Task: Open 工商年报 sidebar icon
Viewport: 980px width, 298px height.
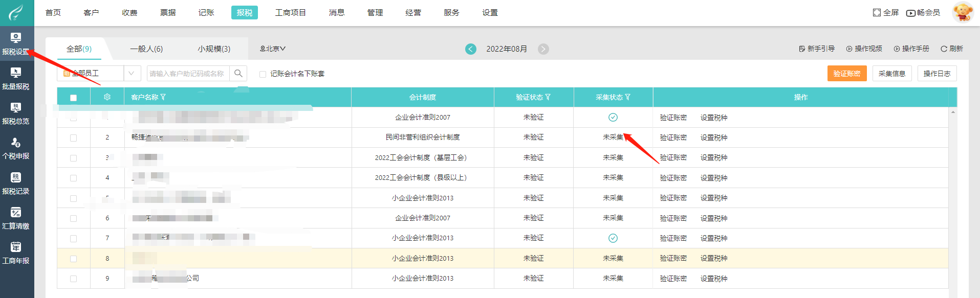Action: tap(16, 253)
